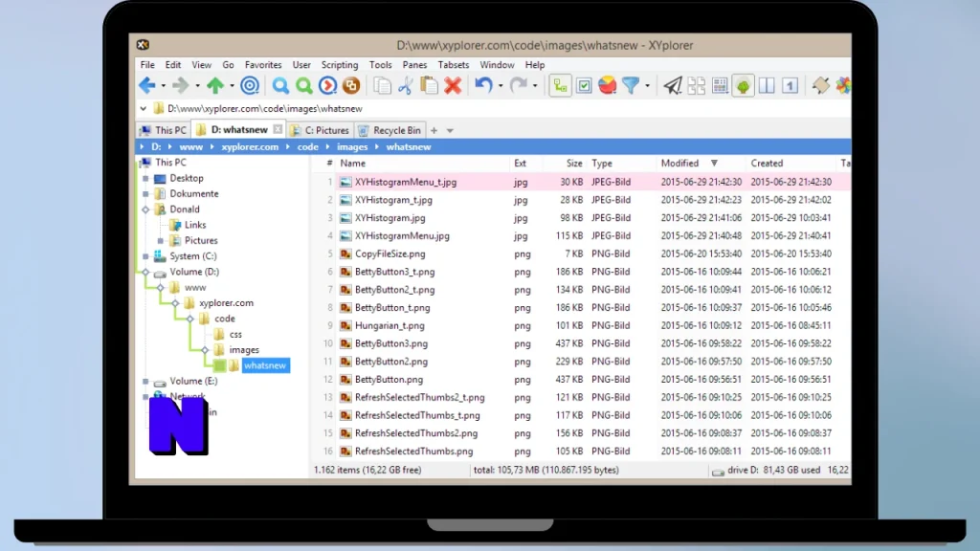Open the Undo dropdown arrow

pyautogui.click(x=500, y=85)
